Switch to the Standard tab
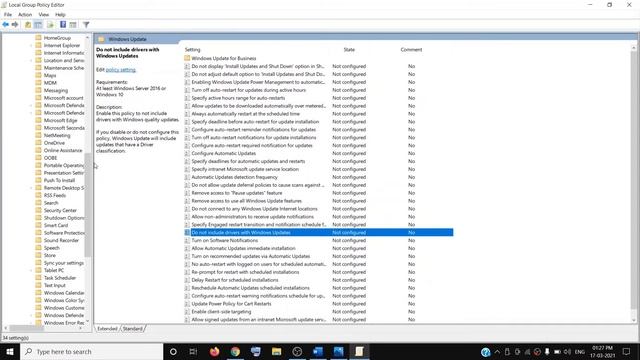Image resolution: width=640 pixels, height=360 pixels. tap(133, 329)
